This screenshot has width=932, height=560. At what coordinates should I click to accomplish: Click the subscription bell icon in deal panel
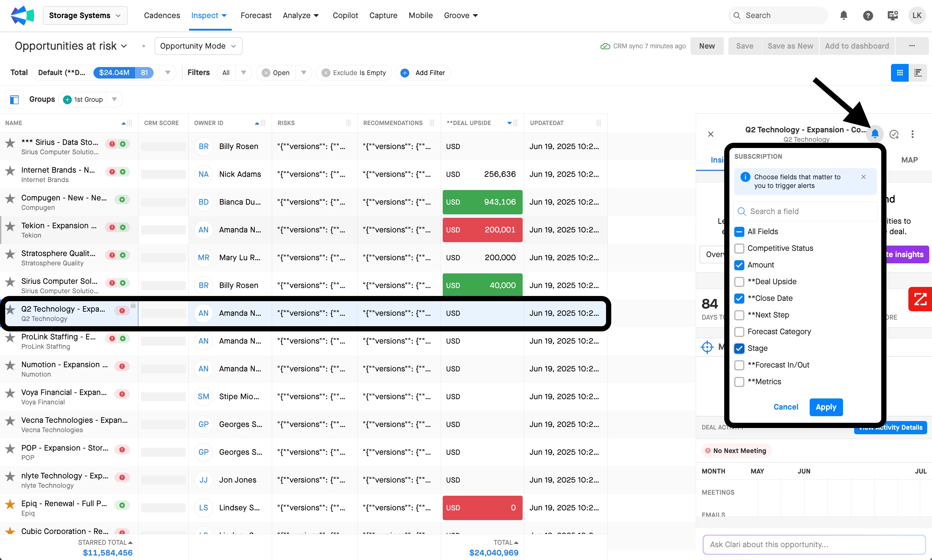click(x=875, y=134)
